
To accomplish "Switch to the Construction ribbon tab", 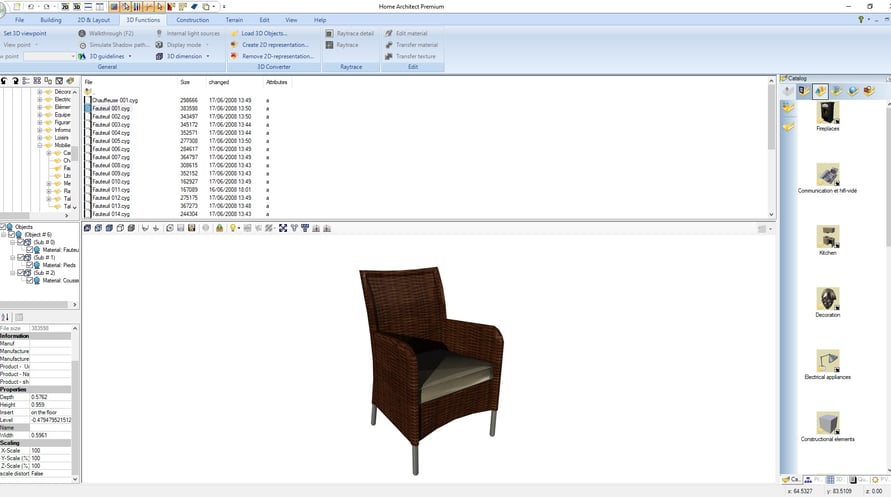I will coord(193,20).
